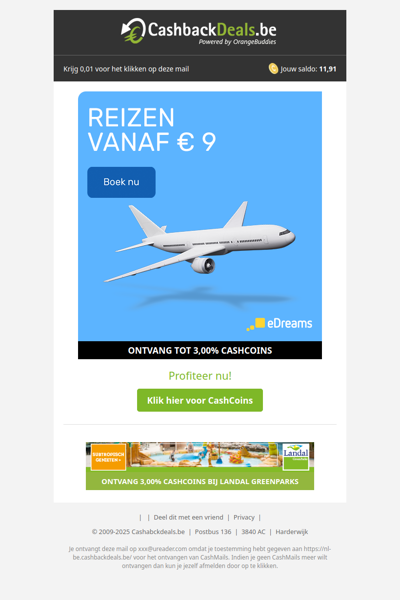400x600 pixels.
Task: Click the green Klik hier voor CashCoins button
Action: click(200, 400)
